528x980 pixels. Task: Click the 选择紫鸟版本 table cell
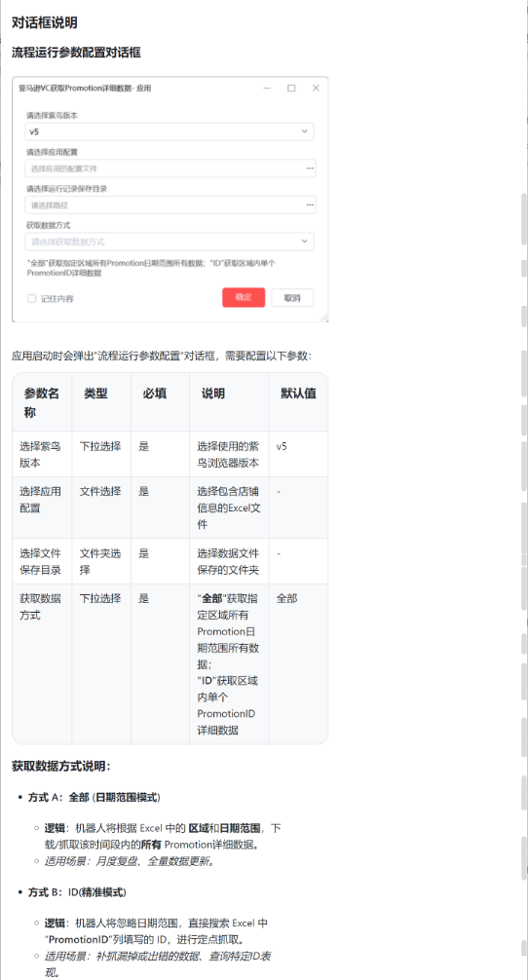(x=41, y=454)
